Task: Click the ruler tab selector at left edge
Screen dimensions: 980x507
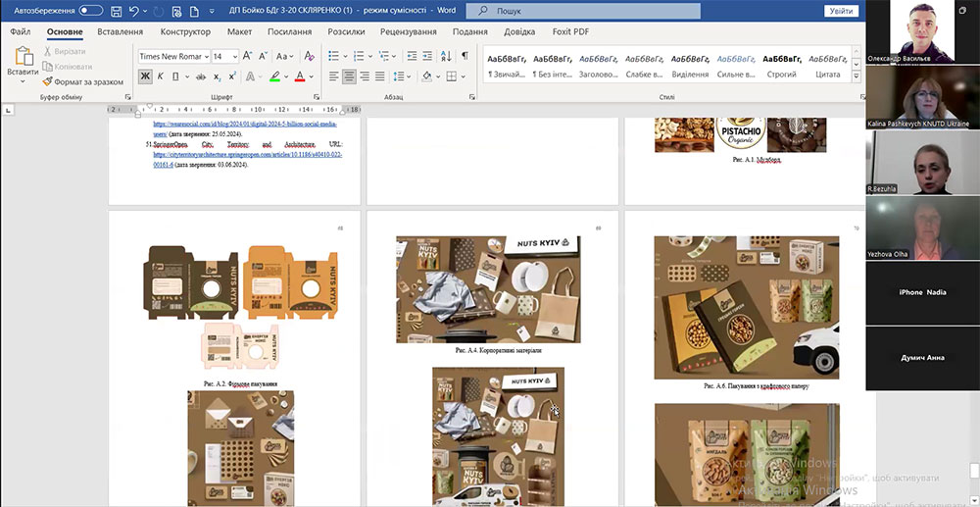Action: click(9, 111)
